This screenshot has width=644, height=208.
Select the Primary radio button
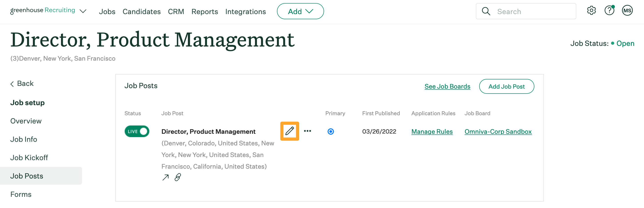pos(331,131)
